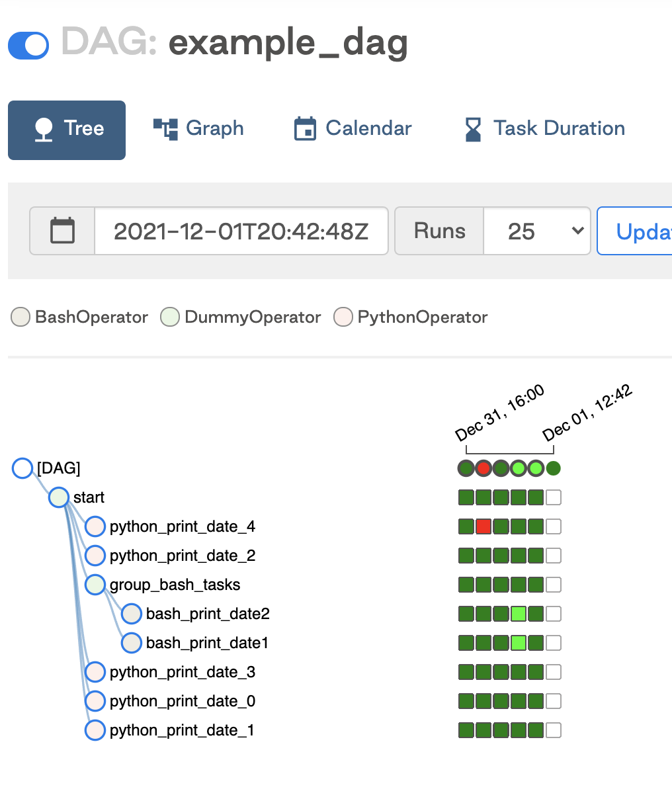Switch to the Graph view tab
This screenshot has height=795, width=672.
pos(198,128)
